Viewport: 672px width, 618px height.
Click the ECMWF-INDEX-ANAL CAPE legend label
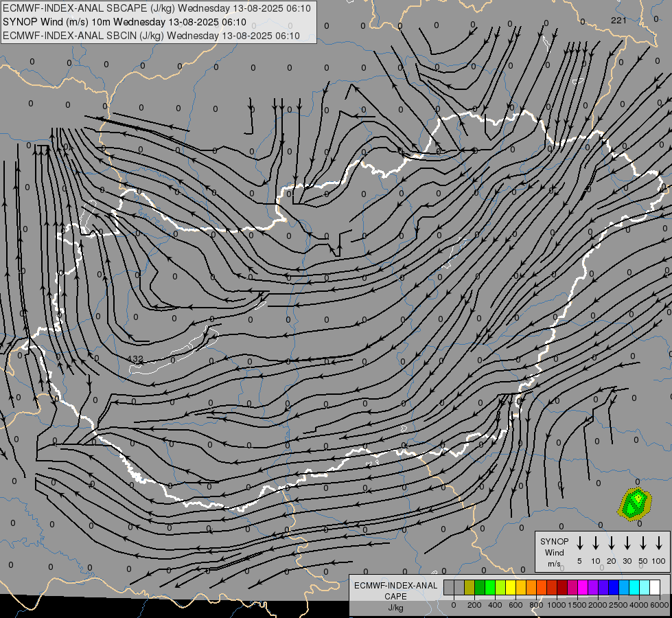click(395, 591)
